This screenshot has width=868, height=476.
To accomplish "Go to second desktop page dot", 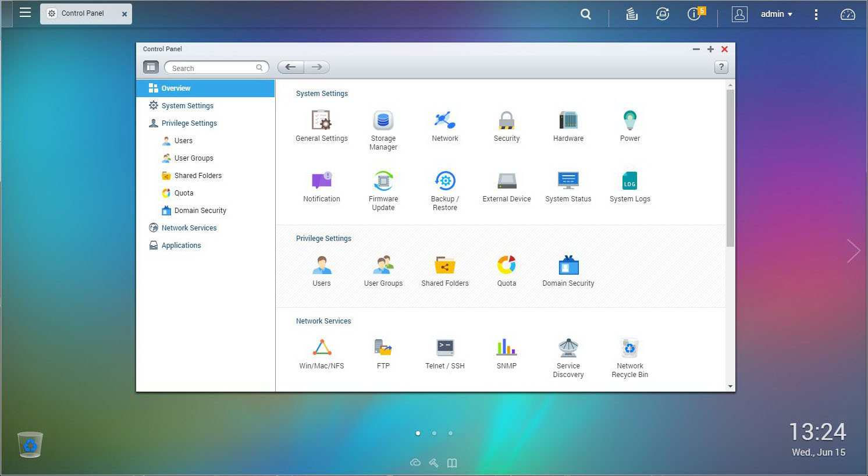I will point(434,433).
